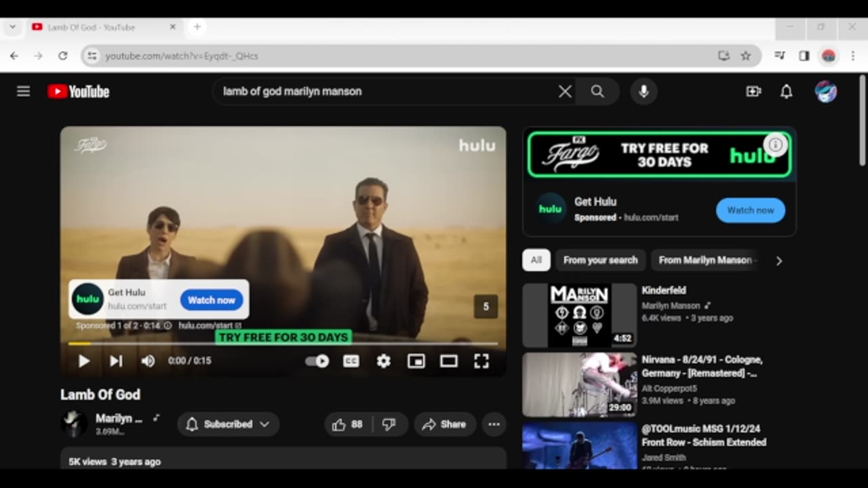868x488 pixels.
Task: Click the hulu.com/start ad link below overlay
Action: [x=210, y=325]
